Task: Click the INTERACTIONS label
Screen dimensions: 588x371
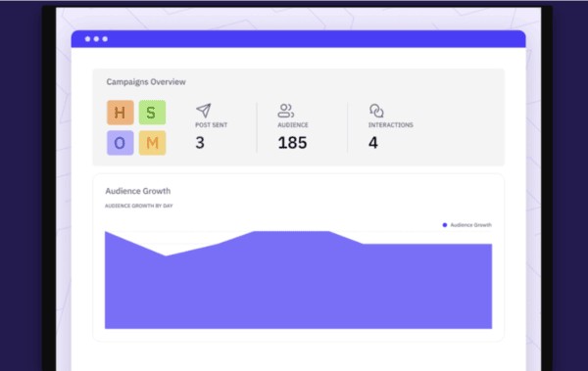Action: (x=391, y=125)
